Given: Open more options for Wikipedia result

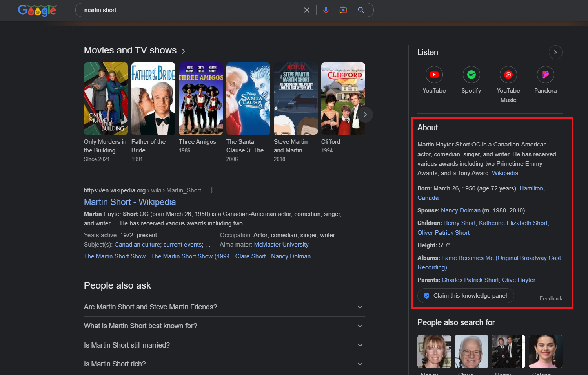Looking at the screenshot, I should (x=212, y=190).
